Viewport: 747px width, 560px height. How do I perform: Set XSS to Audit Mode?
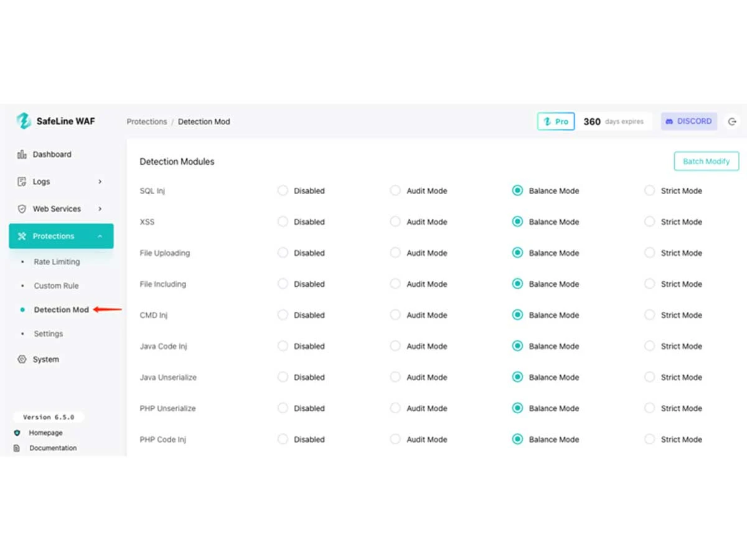tap(395, 222)
